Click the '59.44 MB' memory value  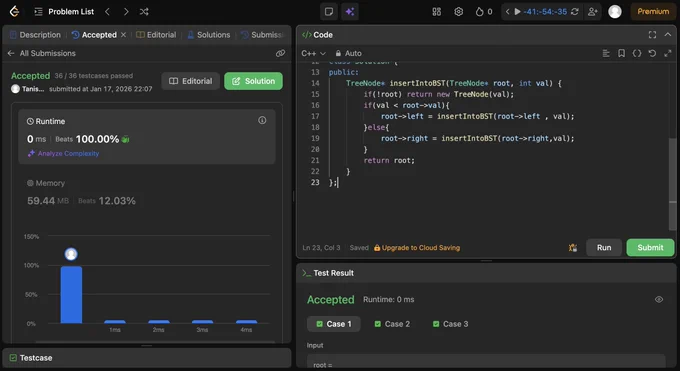pyautogui.click(x=48, y=201)
